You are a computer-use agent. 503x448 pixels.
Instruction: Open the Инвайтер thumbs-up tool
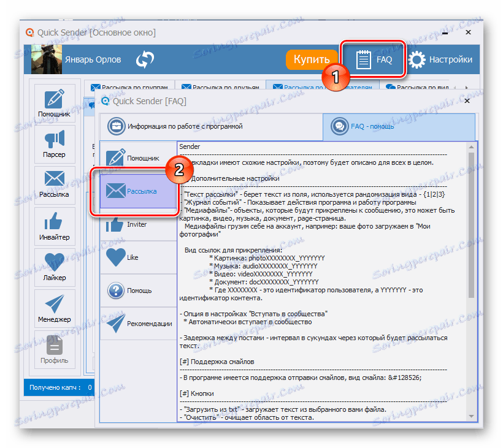(x=55, y=226)
